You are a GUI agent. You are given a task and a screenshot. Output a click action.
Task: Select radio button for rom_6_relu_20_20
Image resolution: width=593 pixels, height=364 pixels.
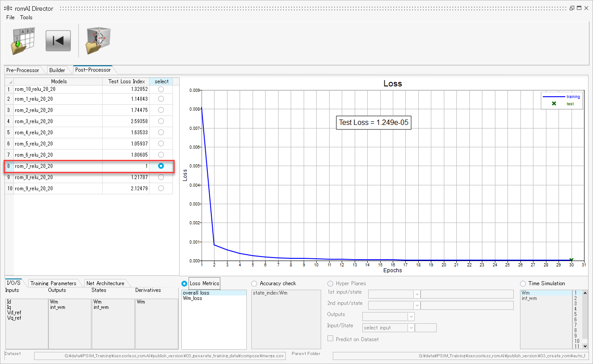click(x=161, y=155)
